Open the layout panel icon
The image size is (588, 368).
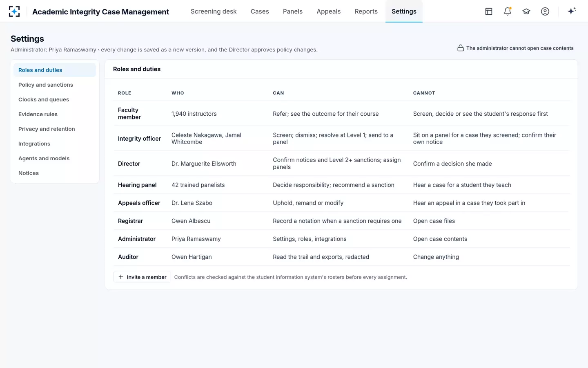pyautogui.click(x=489, y=11)
